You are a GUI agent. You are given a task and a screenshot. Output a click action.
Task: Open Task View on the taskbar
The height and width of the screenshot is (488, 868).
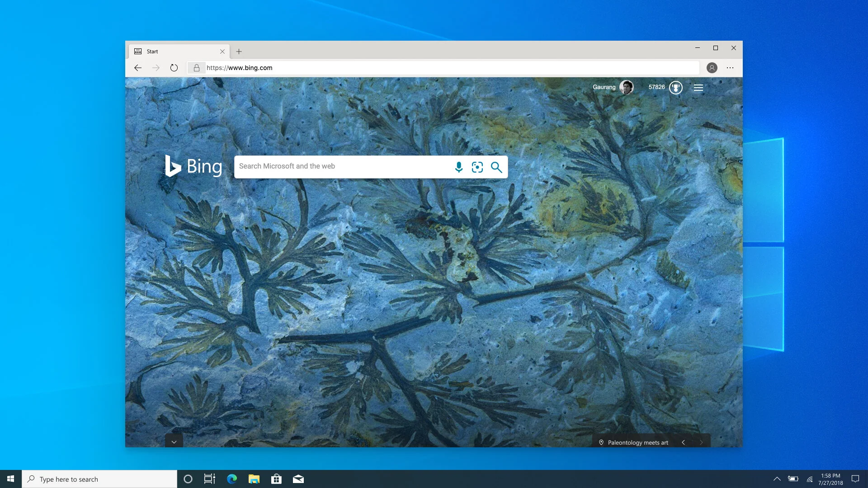[210, 479]
